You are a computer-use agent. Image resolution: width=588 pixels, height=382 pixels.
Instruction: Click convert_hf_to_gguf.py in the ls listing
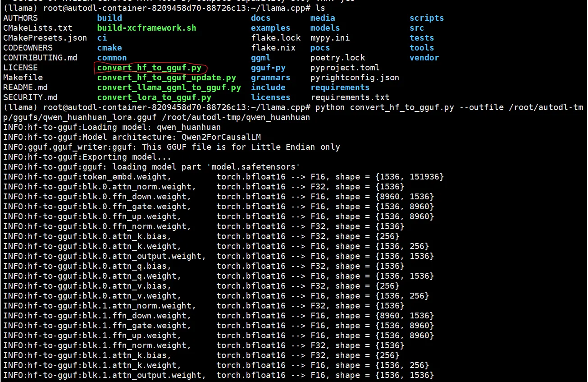pyautogui.click(x=150, y=68)
